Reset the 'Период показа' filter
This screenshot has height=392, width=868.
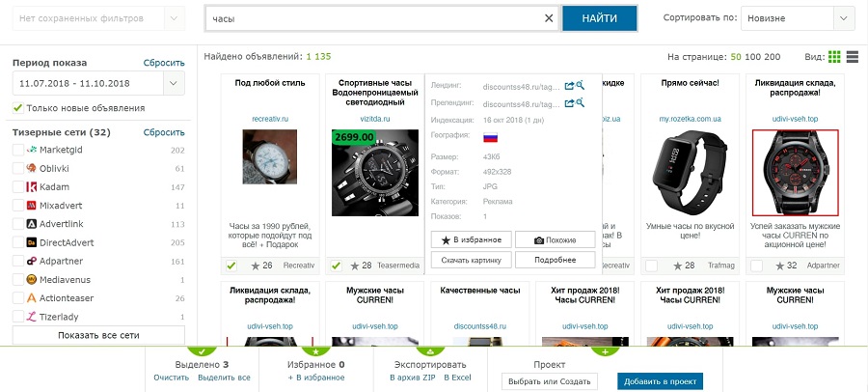click(164, 63)
